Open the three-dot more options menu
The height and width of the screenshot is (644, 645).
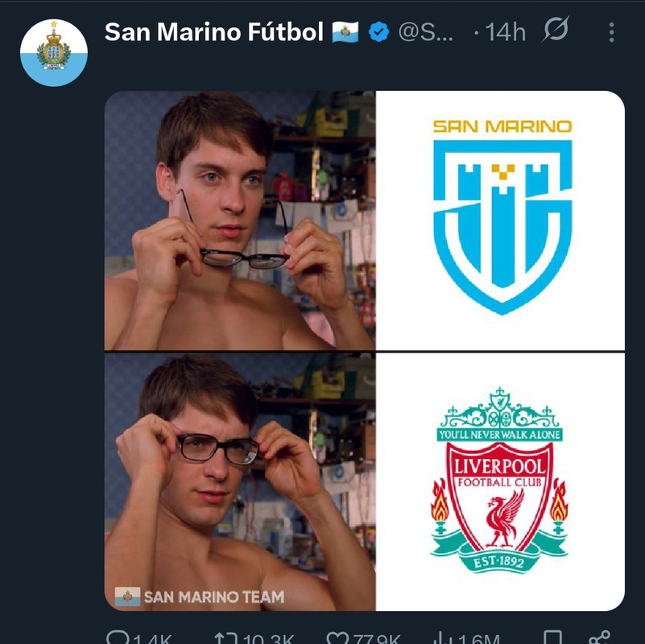[612, 32]
